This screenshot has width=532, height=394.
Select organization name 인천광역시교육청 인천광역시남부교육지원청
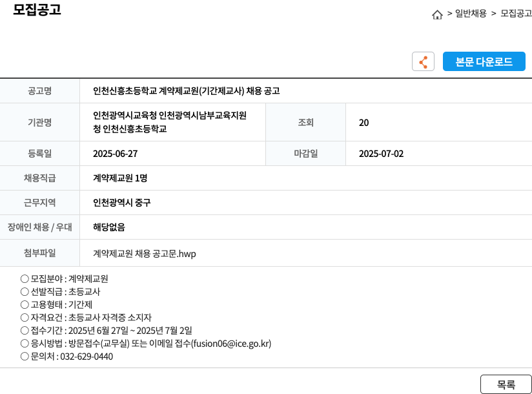[x=170, y=122]
